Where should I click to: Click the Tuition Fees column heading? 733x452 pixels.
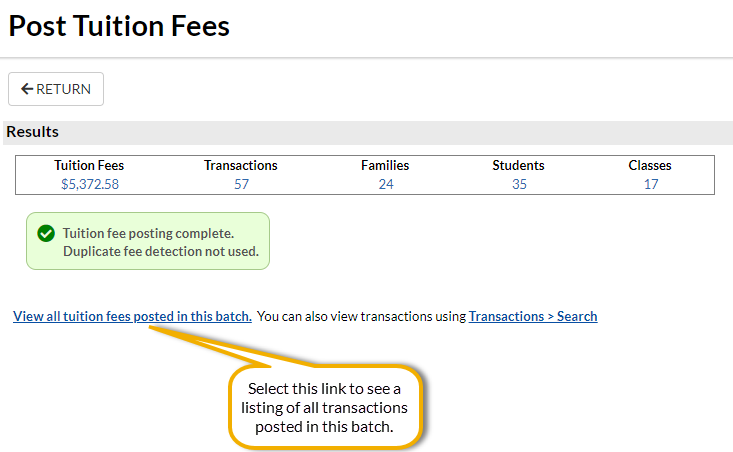point(90,165)
